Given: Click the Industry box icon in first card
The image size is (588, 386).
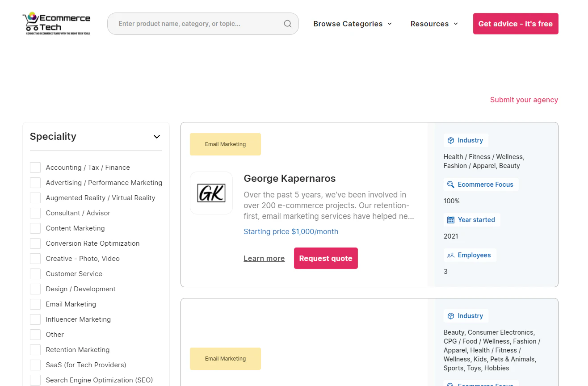Looking at the screenshot, I should coord(451,140).
